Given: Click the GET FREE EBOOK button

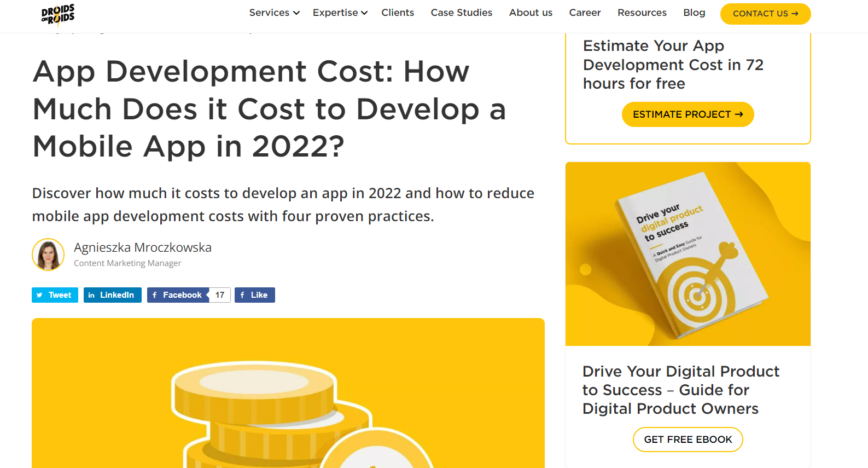Looking at the screenshot, I should [688, 440].
